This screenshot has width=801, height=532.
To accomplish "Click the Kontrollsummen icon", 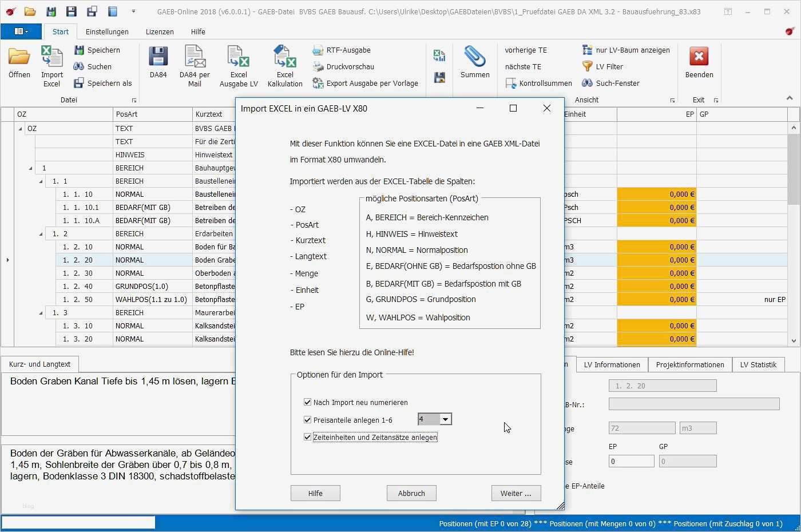I will point(538,83).
